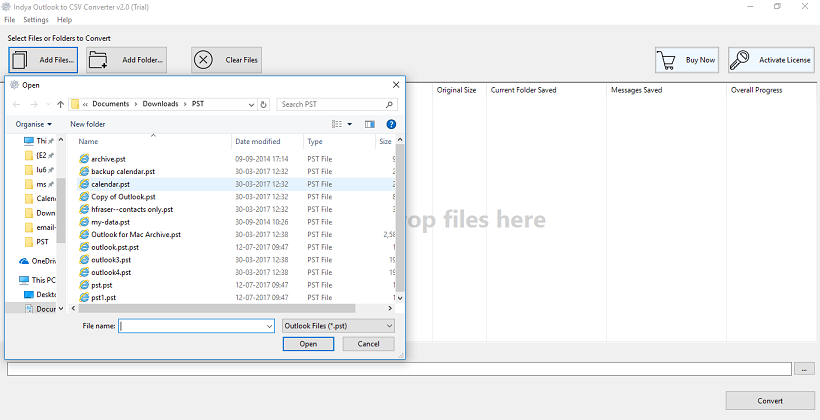The height and width of the screenshot is (420, 820).
Task: Click the Add Files button
Action: click(43, 60)
